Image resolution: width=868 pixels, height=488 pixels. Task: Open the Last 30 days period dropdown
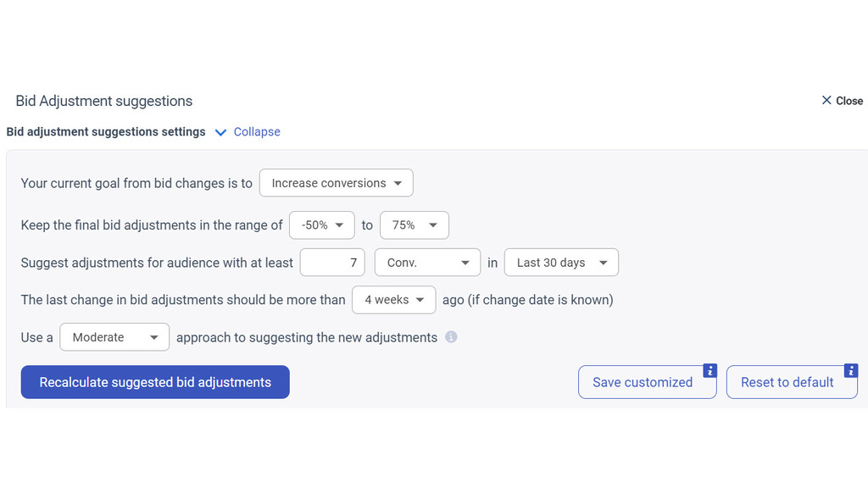click(x=561, y=263)
